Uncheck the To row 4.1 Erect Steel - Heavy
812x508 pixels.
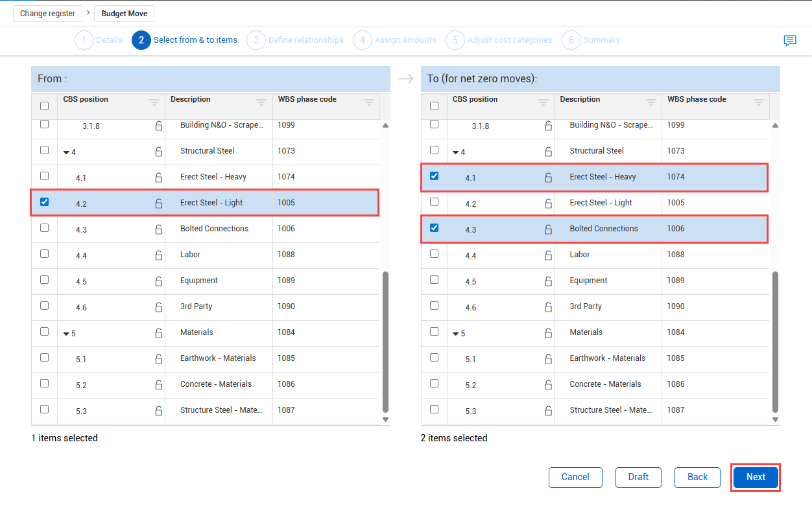click(434, 176)
